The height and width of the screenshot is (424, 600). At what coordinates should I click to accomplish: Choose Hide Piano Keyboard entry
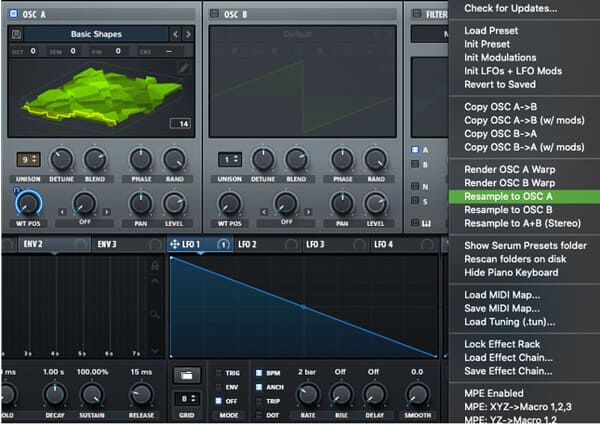point(524,272)
